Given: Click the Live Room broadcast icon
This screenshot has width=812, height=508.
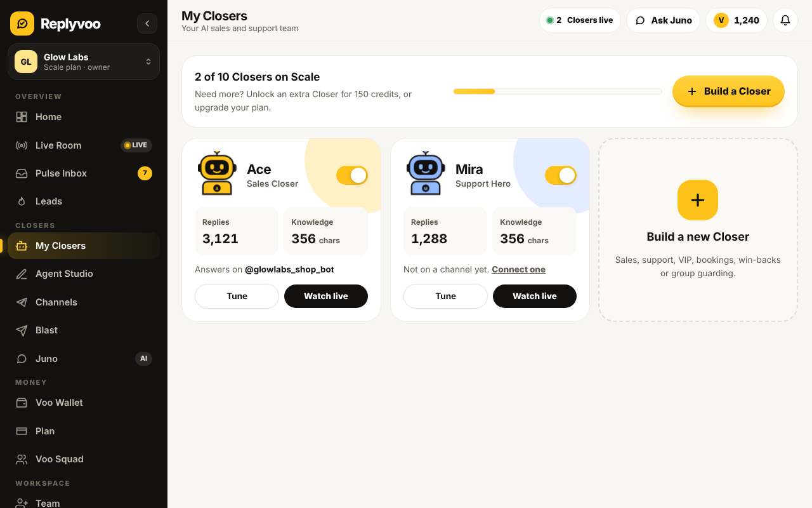Looking at the screenshot, I should tap(22, 145).
